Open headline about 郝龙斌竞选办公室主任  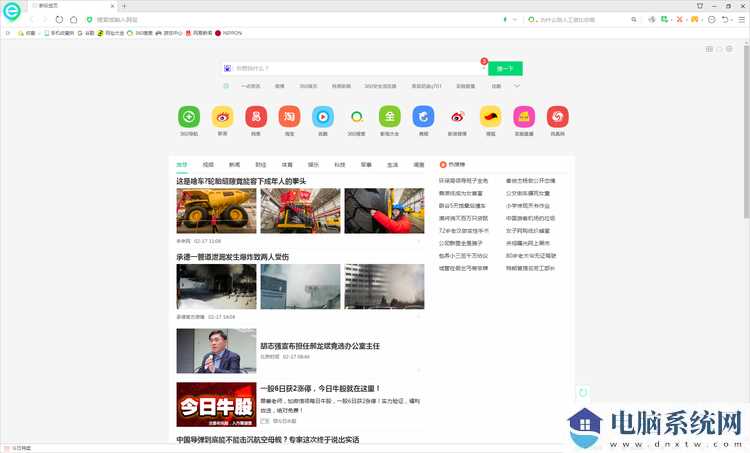(x=320, y=346)
